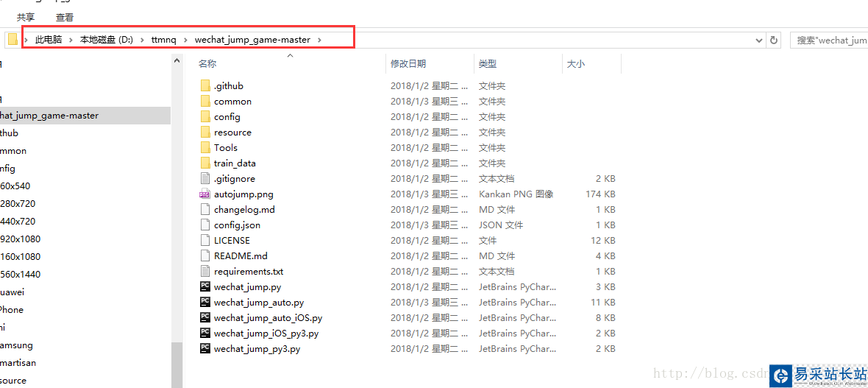Go to 此电脑 in the breadcrumb

(x=49, y=40)
